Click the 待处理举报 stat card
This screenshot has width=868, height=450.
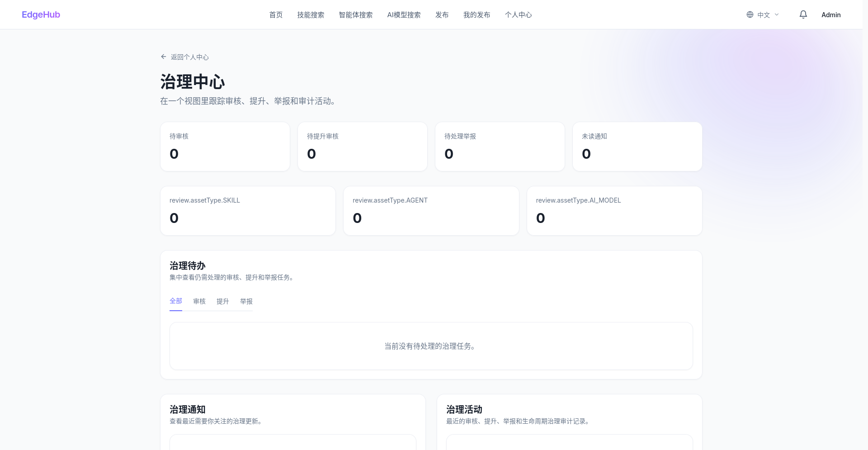tap(500, 147)
